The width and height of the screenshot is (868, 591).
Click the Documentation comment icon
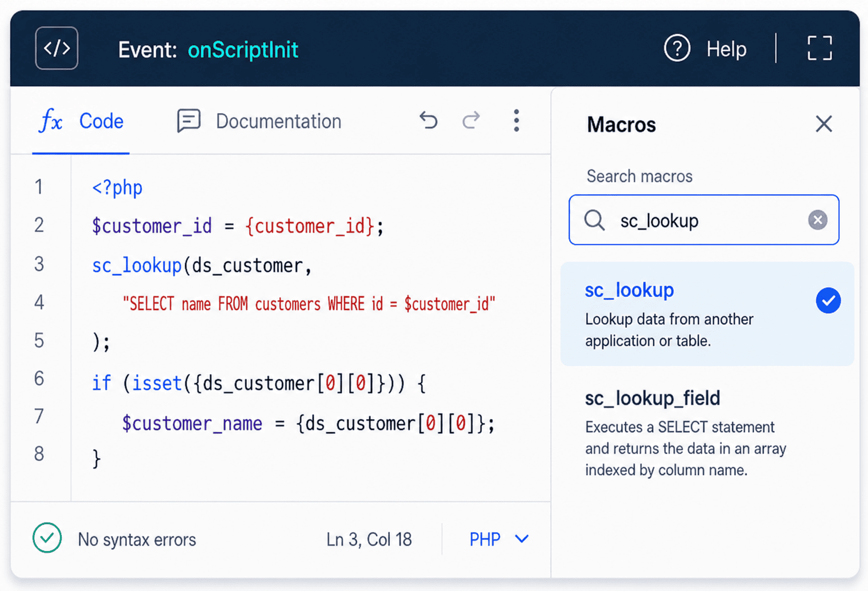coord(189,121)
